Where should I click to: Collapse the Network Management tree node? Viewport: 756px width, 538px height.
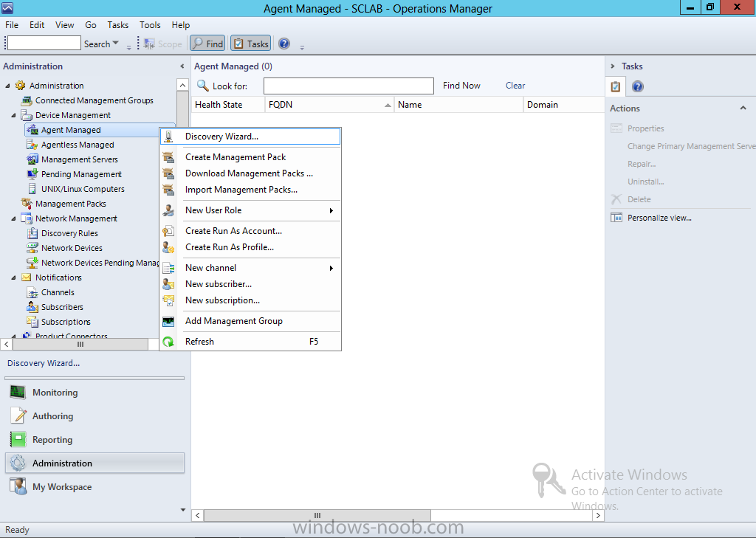point(13,218)
